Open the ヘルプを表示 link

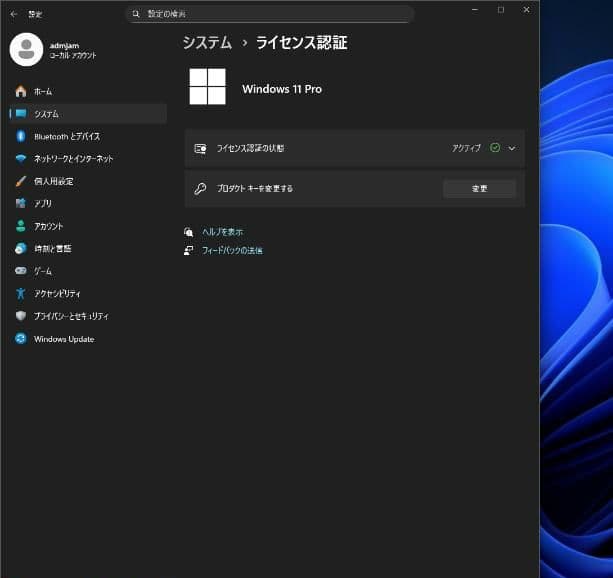(x=222, y=232)
